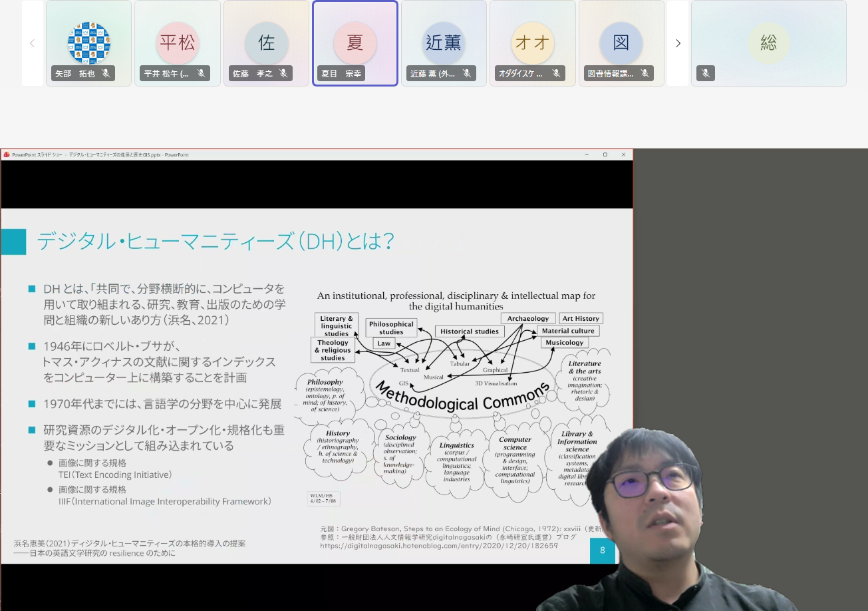Click the right chevron to reveal more participants
Screen dimensions: 868x611
pyautogui.click(x=678, y=43)
